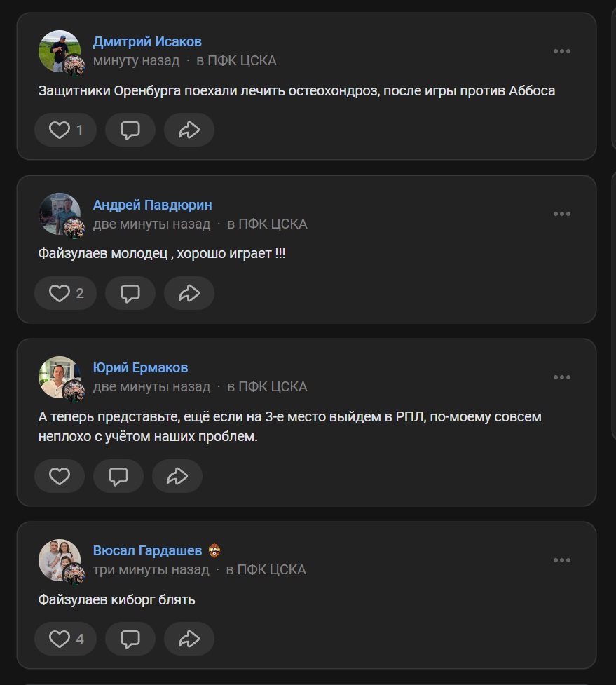The image size is (616, 685).
Task: Open Дмитрий Исаков's profile via name link
Action: [x=147, y=42]
